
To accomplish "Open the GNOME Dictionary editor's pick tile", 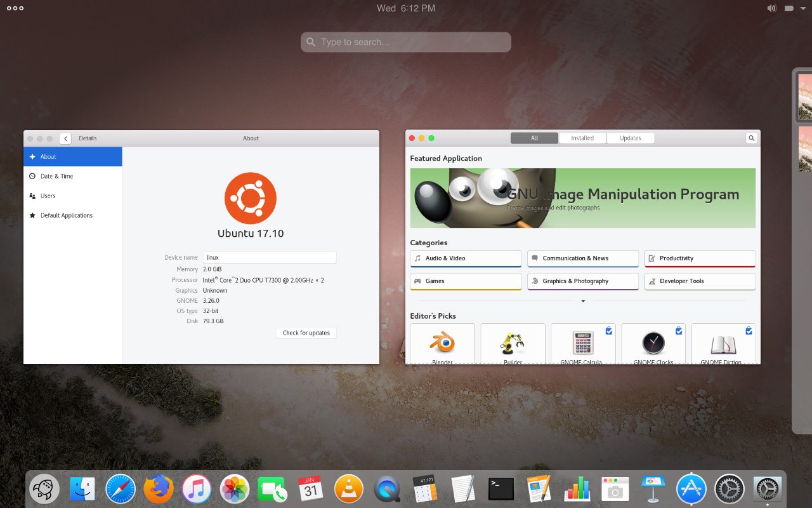I will pyautogui.click(x=724, y=344).
